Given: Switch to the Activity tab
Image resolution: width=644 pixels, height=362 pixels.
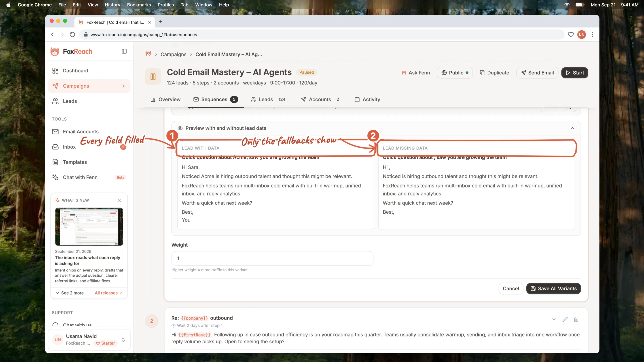Looking at the screenshot, I should tap(367, 99).
